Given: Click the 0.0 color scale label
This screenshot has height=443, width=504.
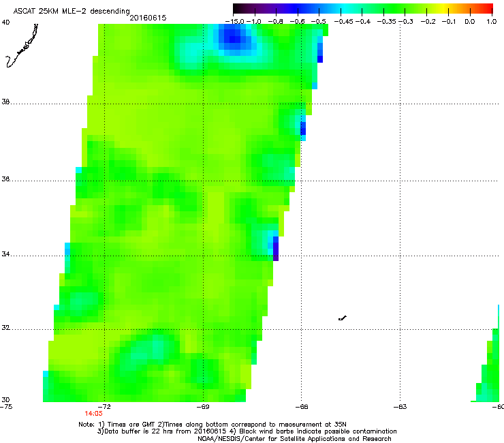Looking at the screenshot, I should click(x=470, y=22).
